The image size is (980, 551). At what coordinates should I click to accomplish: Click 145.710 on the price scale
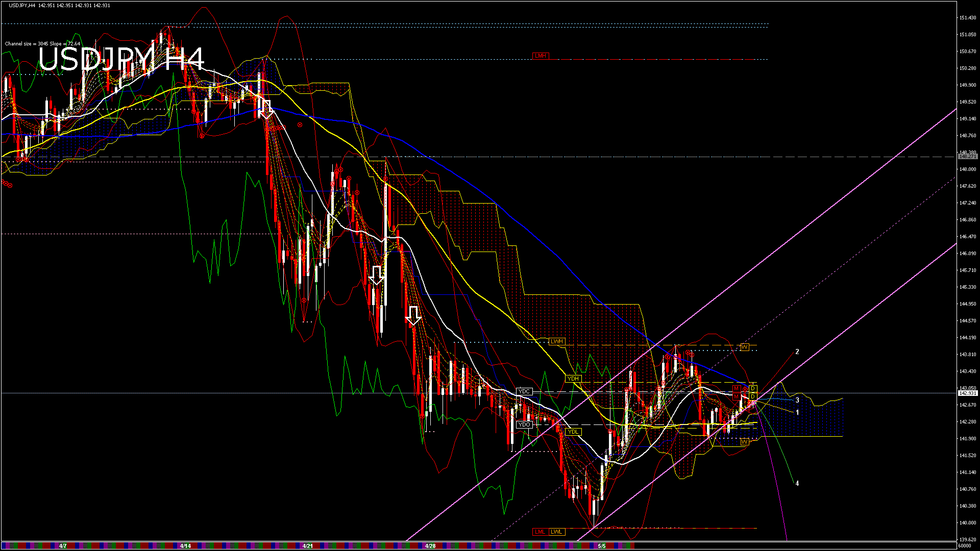[968, 270]
